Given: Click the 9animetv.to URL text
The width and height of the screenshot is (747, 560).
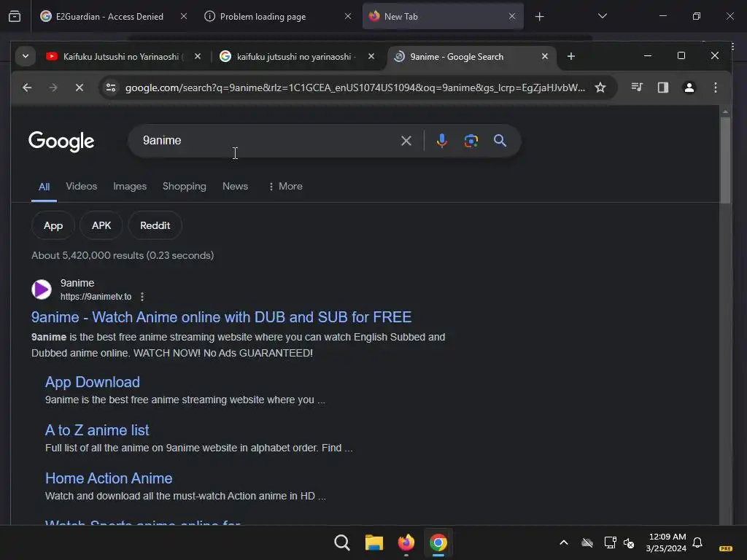Looking at the screenshot, I should (x=96, y=297).
